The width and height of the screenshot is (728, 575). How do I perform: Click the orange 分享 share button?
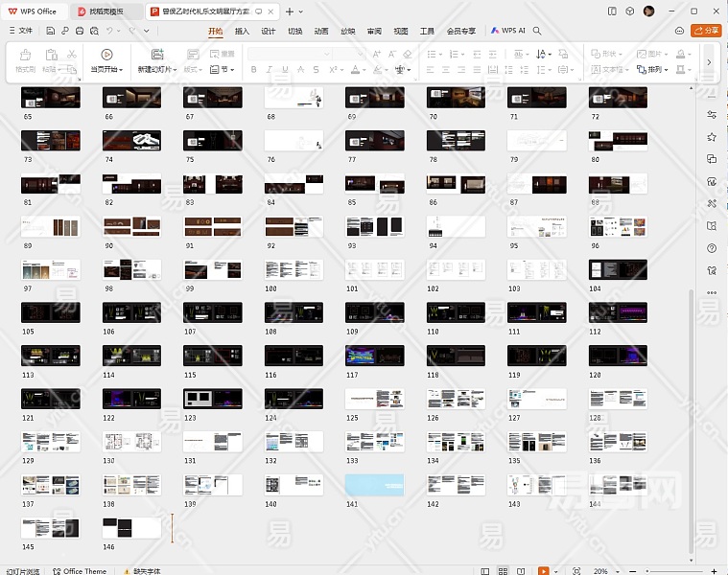tap(707, 31)
